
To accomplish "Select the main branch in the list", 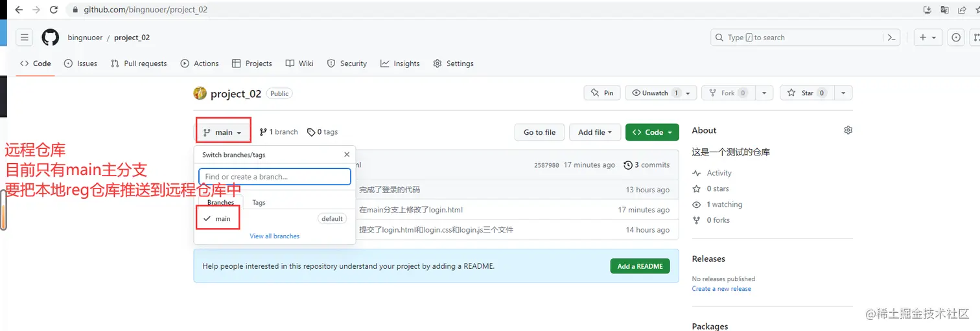I will tap(275, 219).
